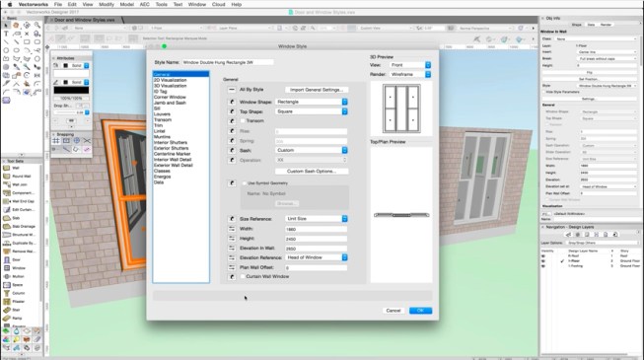Open the 3D Preview View dropdown

point(410,65)
